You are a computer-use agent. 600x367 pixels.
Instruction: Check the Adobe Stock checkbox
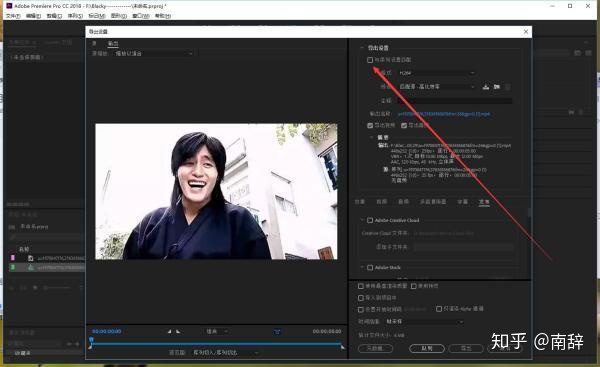[x=370, y=268]
